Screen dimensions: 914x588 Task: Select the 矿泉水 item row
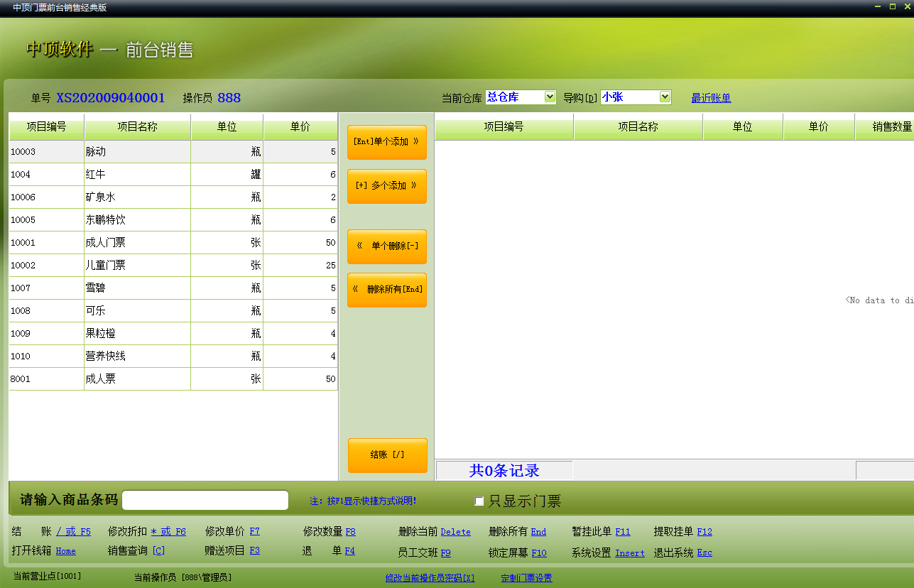coord(173,197)
